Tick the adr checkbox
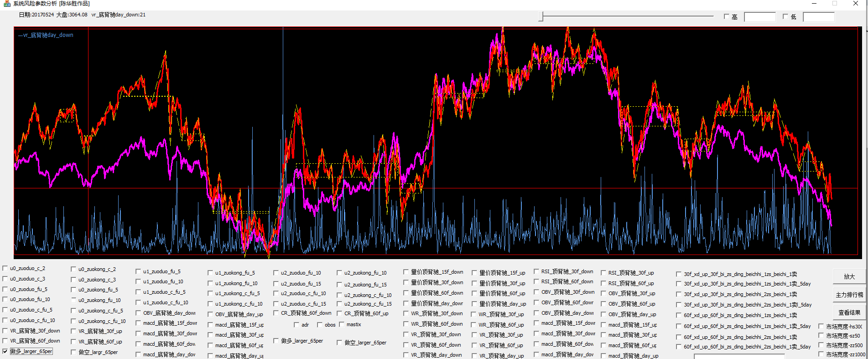The image size is (868, 359). (296, 325)
